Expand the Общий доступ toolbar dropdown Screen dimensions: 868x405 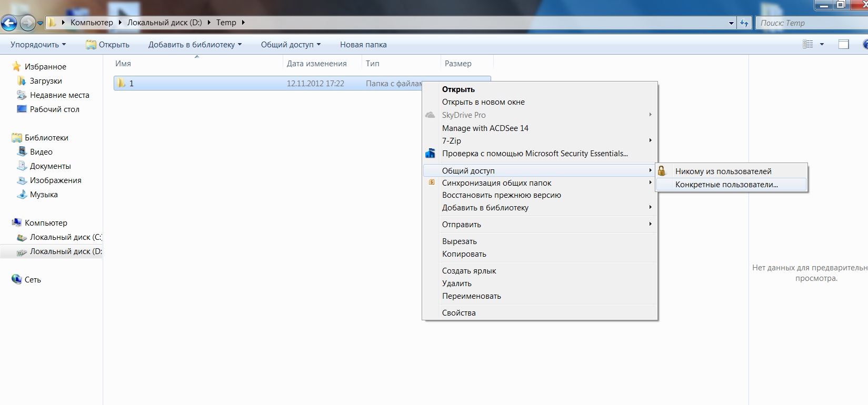point(291,45)
